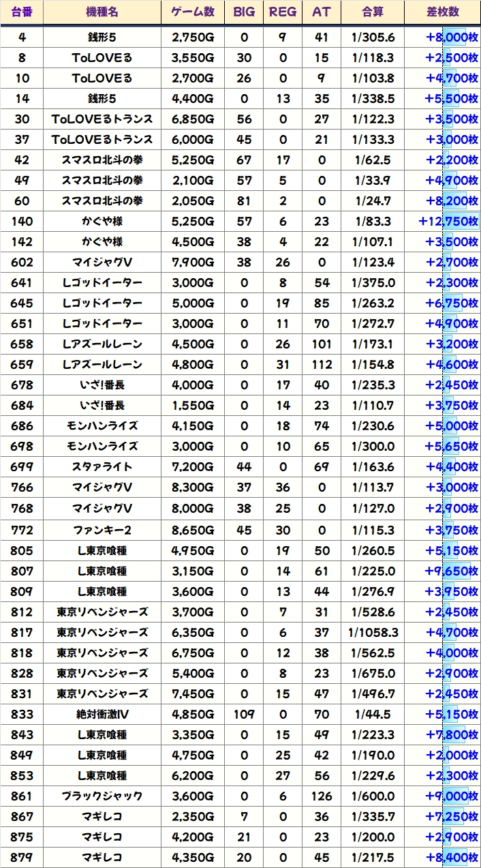The width and height of the screenshot is (481, 868).
Task: Click the ブラックジャック machine name cell
Action: [102, 796]
